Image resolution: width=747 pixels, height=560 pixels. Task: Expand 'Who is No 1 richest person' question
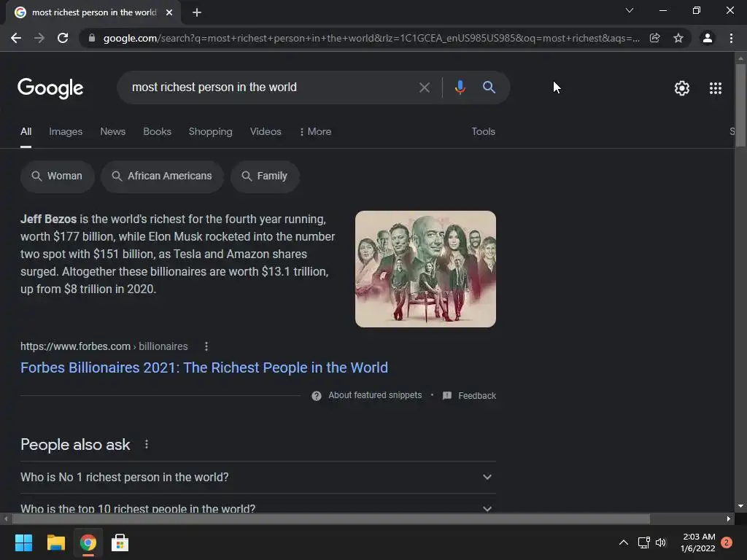coord(258,477)
